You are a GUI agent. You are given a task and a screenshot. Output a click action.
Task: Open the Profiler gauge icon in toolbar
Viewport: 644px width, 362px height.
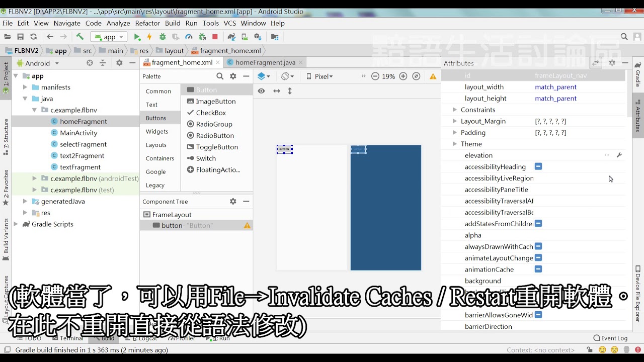tap(189, 37)
